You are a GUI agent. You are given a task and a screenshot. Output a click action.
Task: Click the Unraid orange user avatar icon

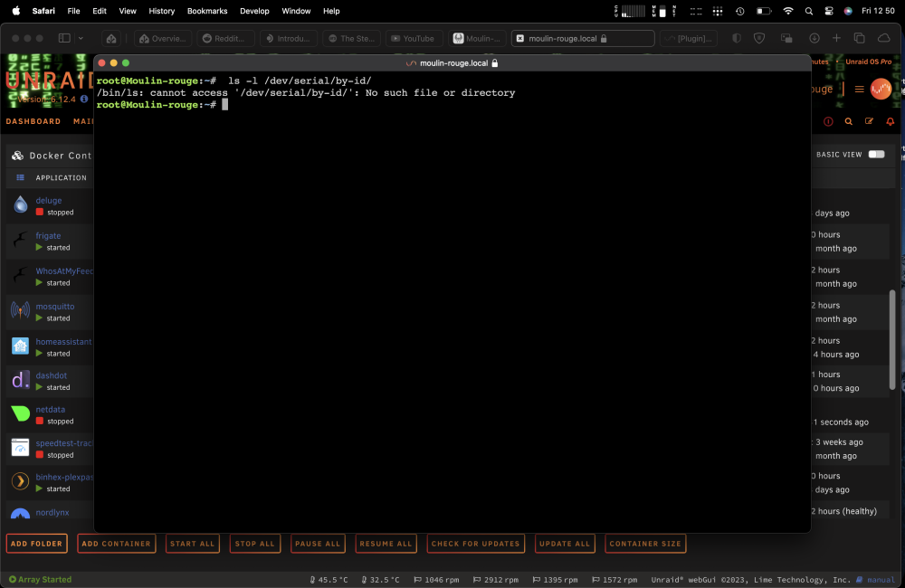(881, 89)
